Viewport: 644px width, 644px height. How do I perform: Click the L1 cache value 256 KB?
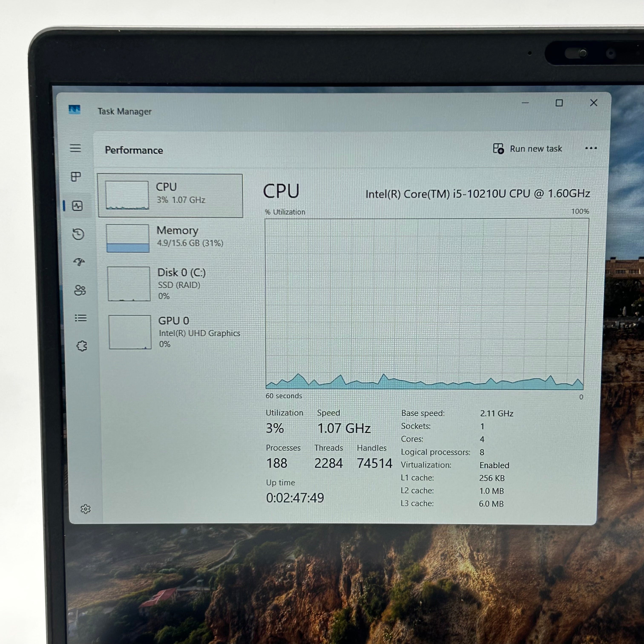(492, 478)
